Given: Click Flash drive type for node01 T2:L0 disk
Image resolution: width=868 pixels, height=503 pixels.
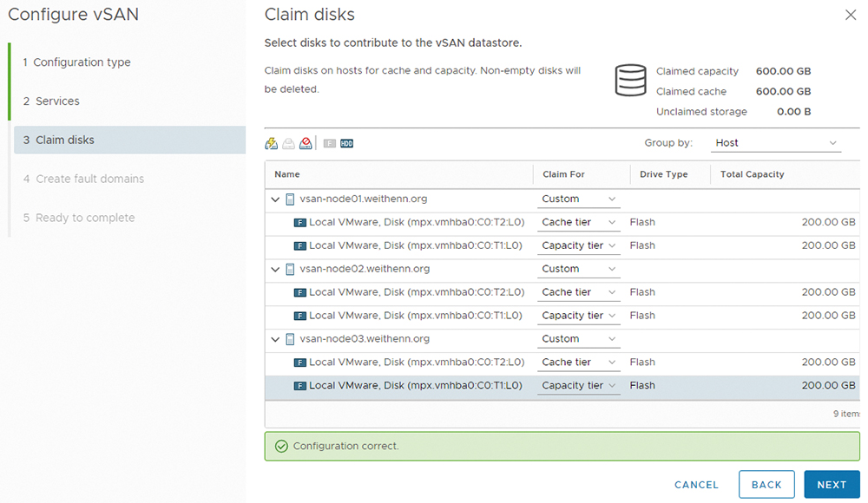Looking at the screenshot, I should tap(642, 223).
